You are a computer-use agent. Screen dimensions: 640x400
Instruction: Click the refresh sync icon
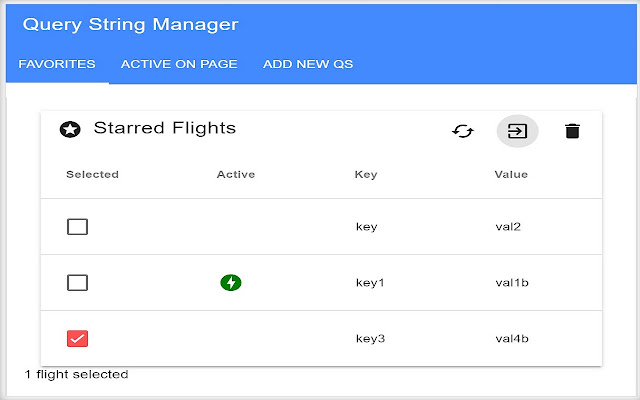(x=462, y=131)
